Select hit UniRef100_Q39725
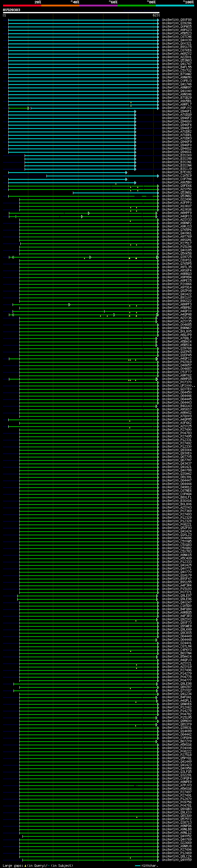This screenshot has width=197, height=868. [x=177, y=257]
